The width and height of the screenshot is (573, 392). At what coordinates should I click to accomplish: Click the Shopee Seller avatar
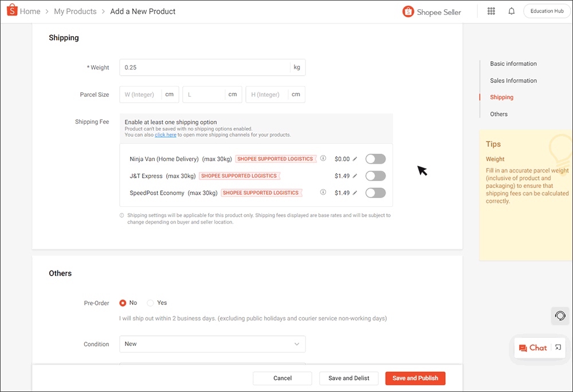(408, 11)
